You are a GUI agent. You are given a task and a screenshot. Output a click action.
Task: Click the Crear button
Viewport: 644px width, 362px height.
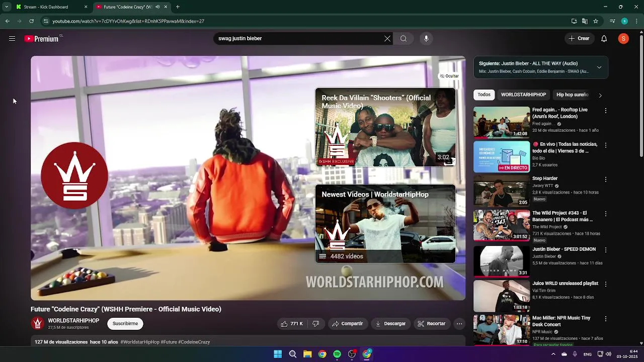point(579,39)
